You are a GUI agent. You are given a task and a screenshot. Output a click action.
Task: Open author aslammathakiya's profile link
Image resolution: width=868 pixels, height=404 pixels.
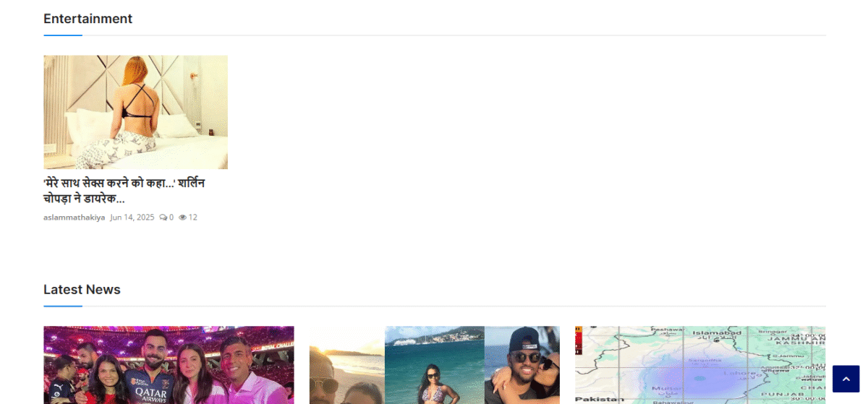(74, 218)
